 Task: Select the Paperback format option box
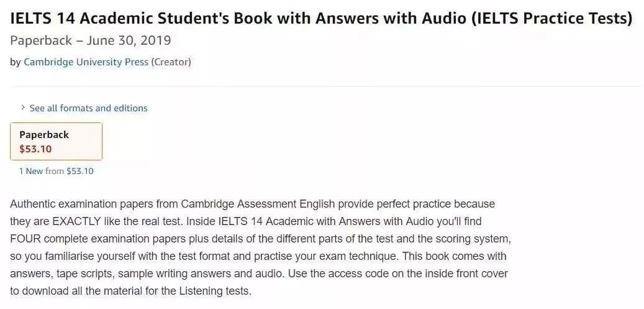57,141
